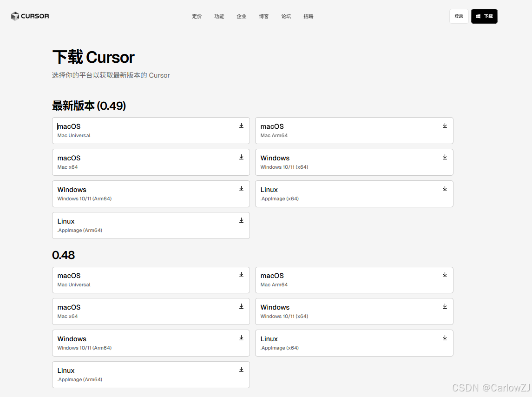Screen dimensions: 532x397
Task: Open the 博客 blog page
Action: click(x=263, y=16)
